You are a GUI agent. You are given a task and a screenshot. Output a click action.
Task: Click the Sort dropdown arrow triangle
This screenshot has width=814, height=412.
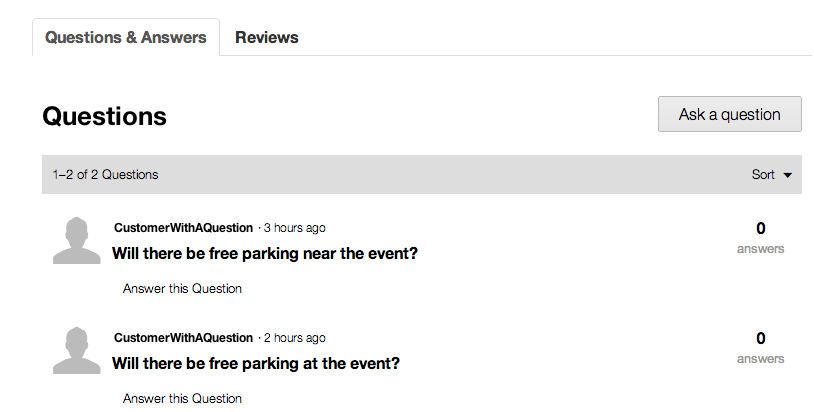tap(788, 176)
